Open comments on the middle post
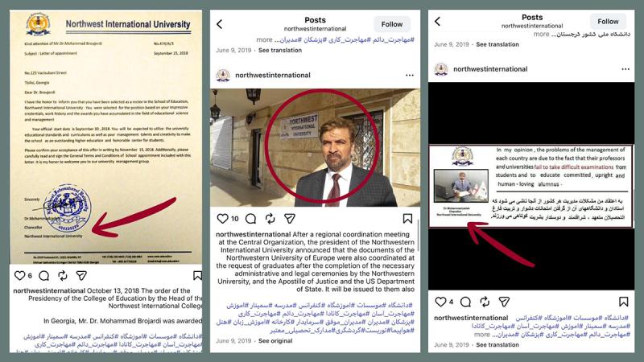This screenshot has height=362, width=644. point(250,219)
